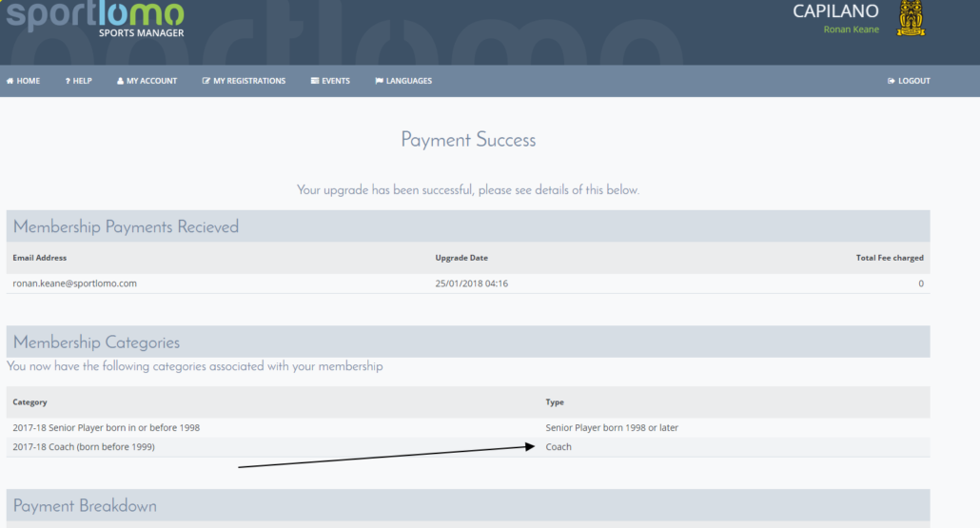Viewport: 980px width, 528px height.
Task: Click the Home house icon
Action: coord(10,81)
